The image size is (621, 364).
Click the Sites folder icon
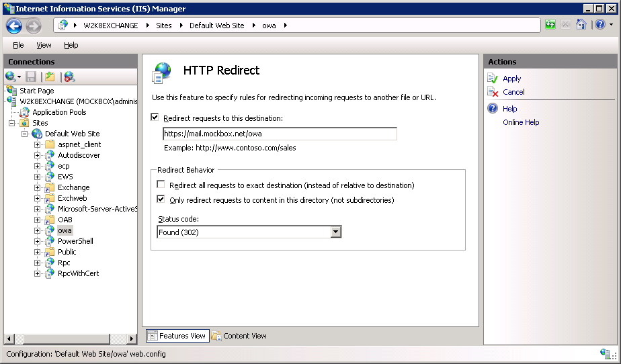click(x=25, y=123)
